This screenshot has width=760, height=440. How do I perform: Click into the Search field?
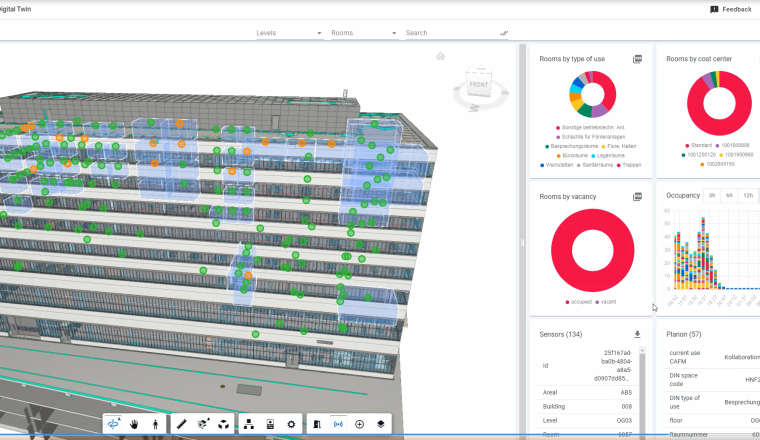coord(450,33)
